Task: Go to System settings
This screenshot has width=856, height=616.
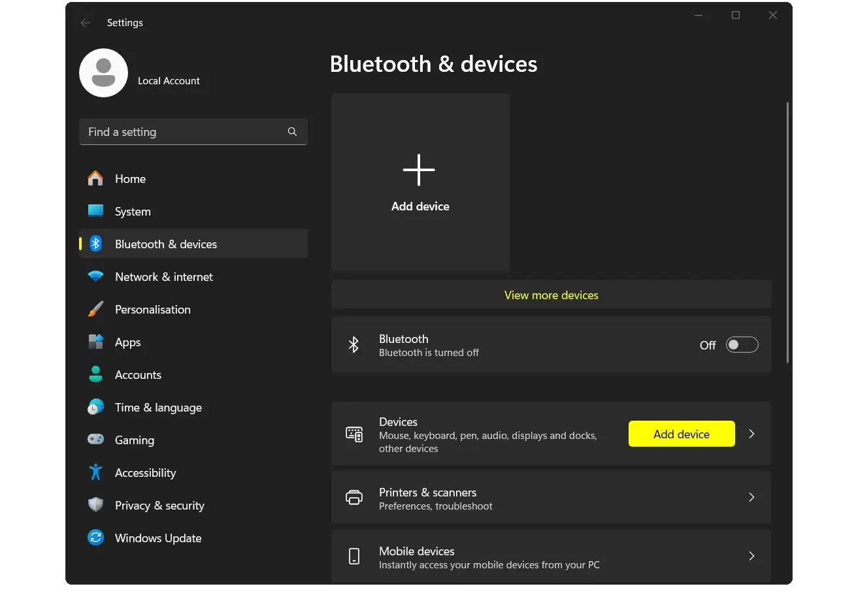Action: [193, 211]
